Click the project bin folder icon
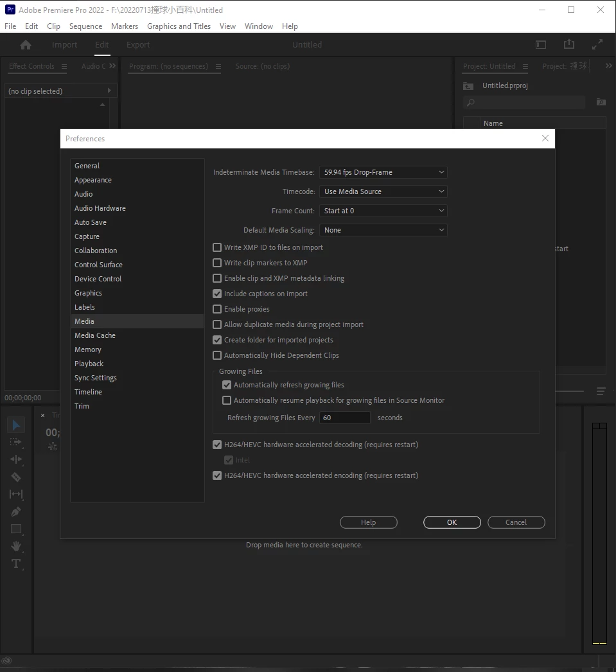 [468, 86]
